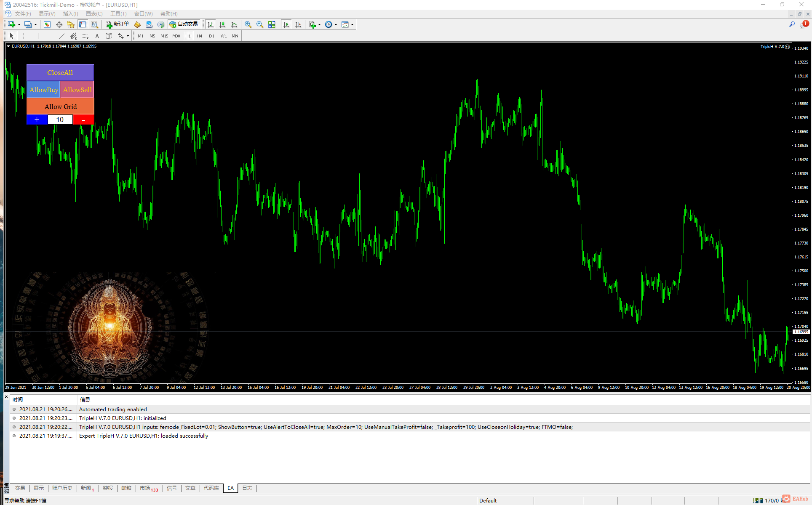Screen dimensions: 812x505
Task: Toggle the Terminal panel icon
Action: pyautogui.click(x=83, y=24)
